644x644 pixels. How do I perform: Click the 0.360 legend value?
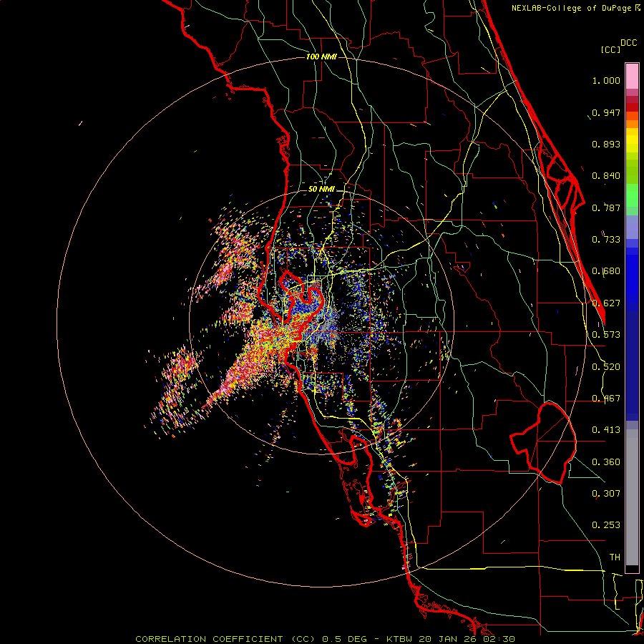[x=606, y=462]
